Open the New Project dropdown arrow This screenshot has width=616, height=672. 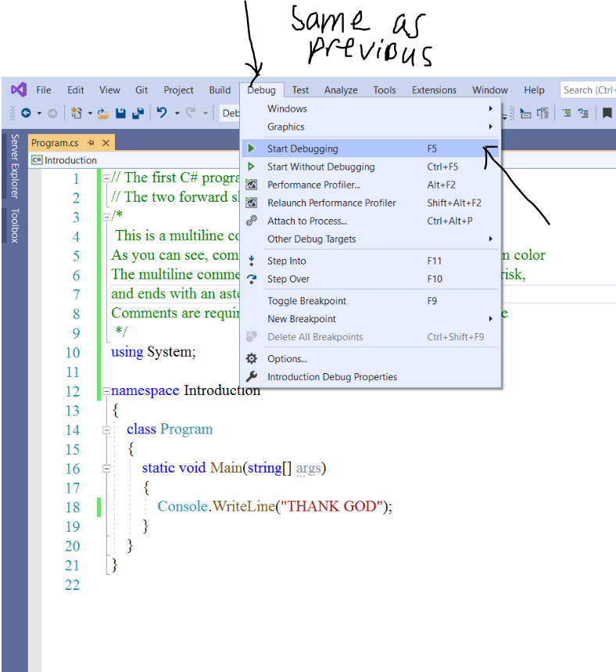(x=90, y=113)
